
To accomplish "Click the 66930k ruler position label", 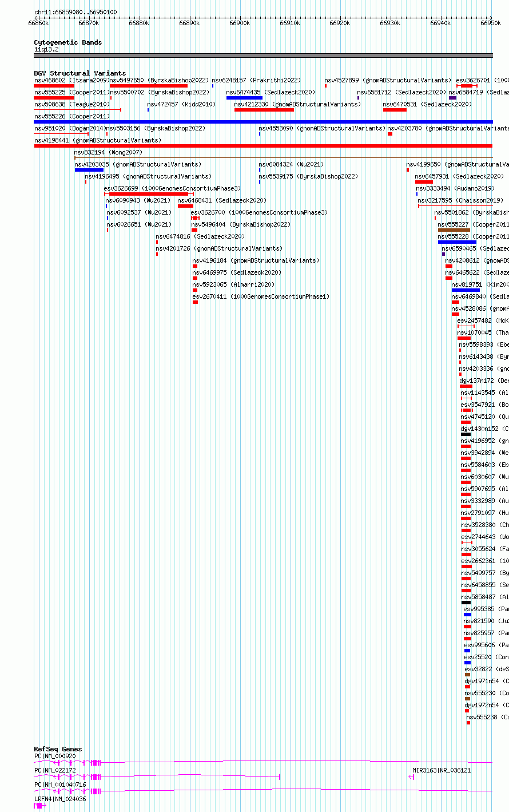I will pyautogui.click(x=391, y=23).
